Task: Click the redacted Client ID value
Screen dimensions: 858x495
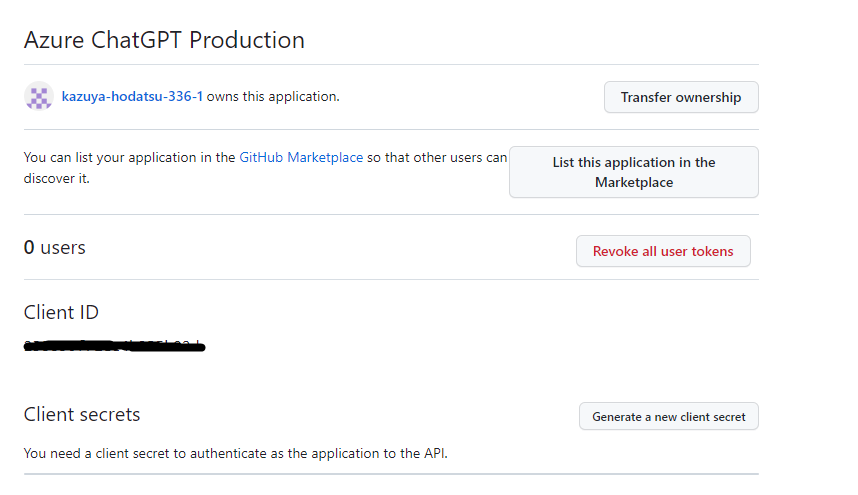Action: pyautogui.click(x=114, y=346)
